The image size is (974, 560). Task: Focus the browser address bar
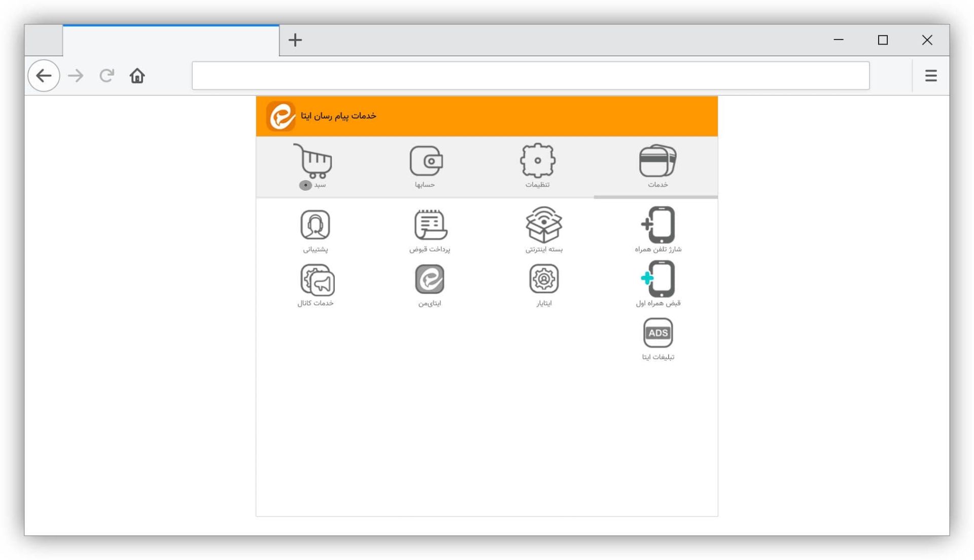coord(531,76)
